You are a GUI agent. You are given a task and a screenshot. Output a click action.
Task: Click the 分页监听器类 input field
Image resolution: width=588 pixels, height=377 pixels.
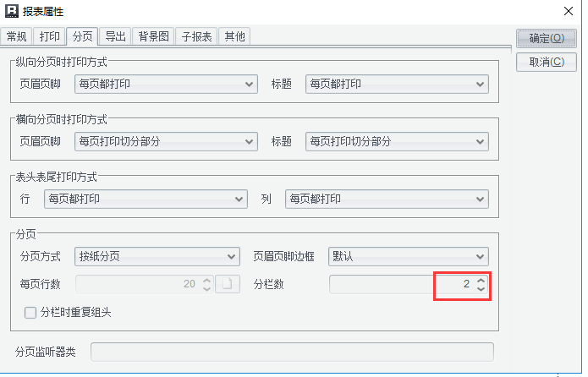coord(292,352)
